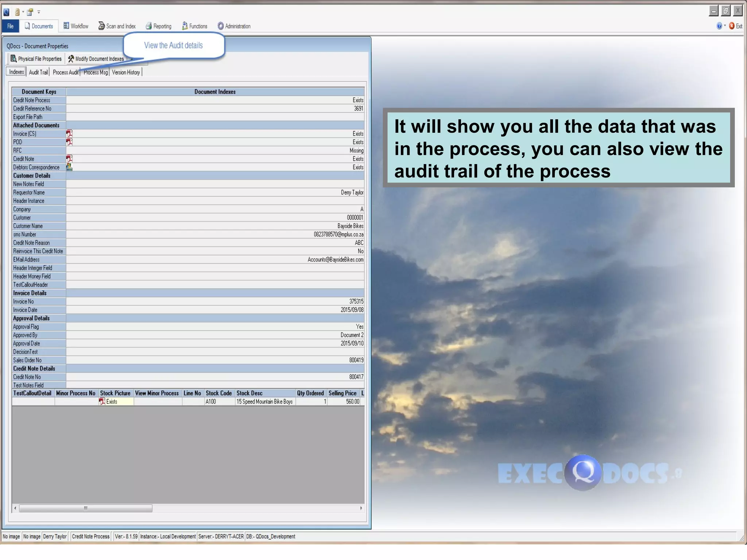Switch to the Version History tab
This screenshot has width=747, height=560.
tap(126, 72)
